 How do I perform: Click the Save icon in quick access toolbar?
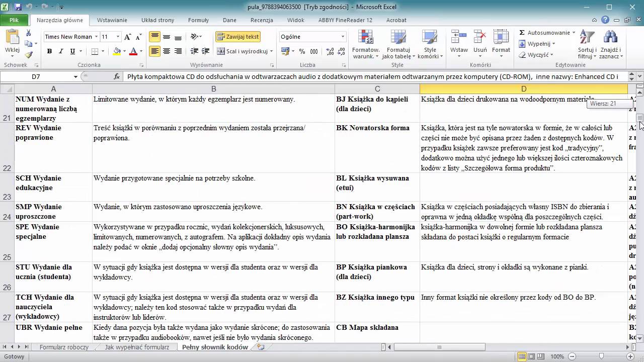pos(18,7)
